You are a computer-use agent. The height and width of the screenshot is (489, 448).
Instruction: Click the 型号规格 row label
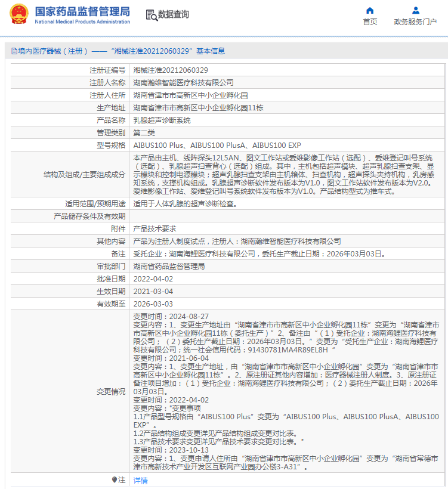coord(111,145)
